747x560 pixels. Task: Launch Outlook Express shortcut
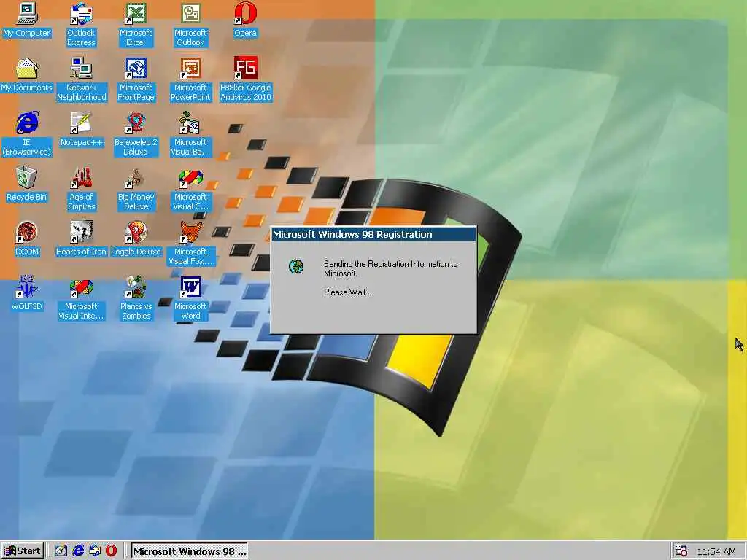81,25
